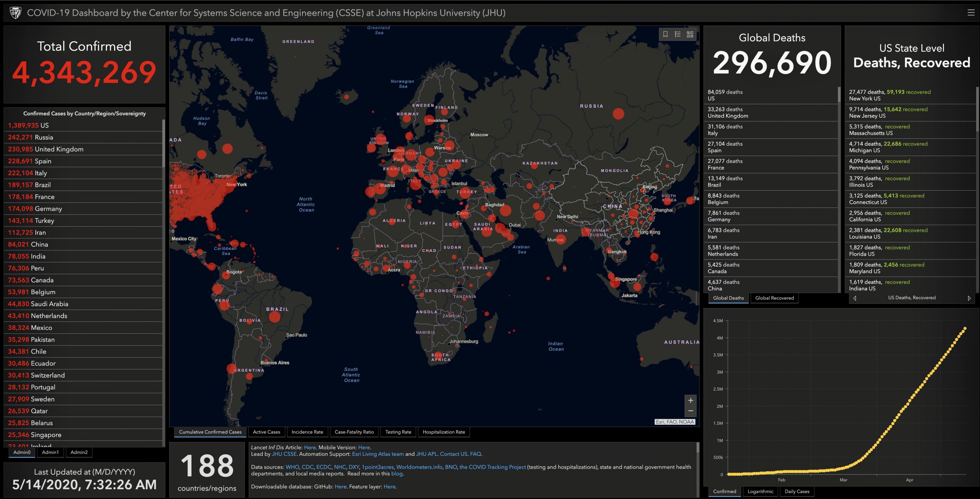This screenshot has height=499, width=980.
Task: Select the 78,055 India row
Action: [83, 256]
